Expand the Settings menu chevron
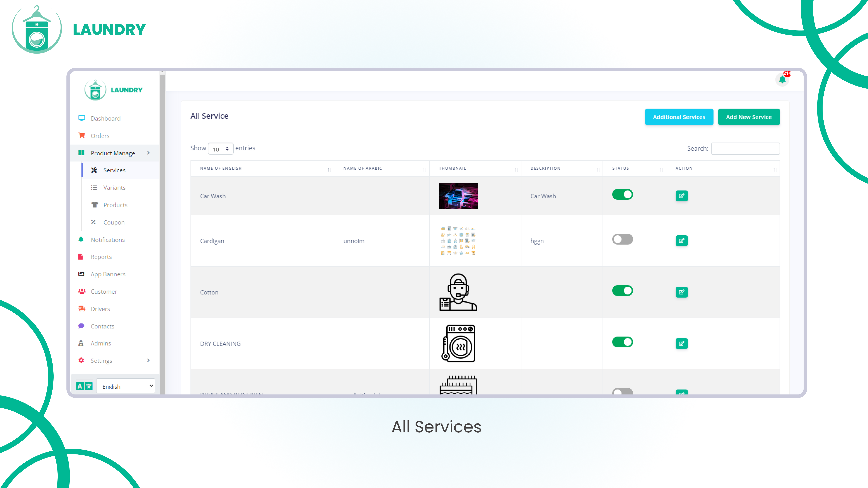The image size is (868, 488). (148, 360)
